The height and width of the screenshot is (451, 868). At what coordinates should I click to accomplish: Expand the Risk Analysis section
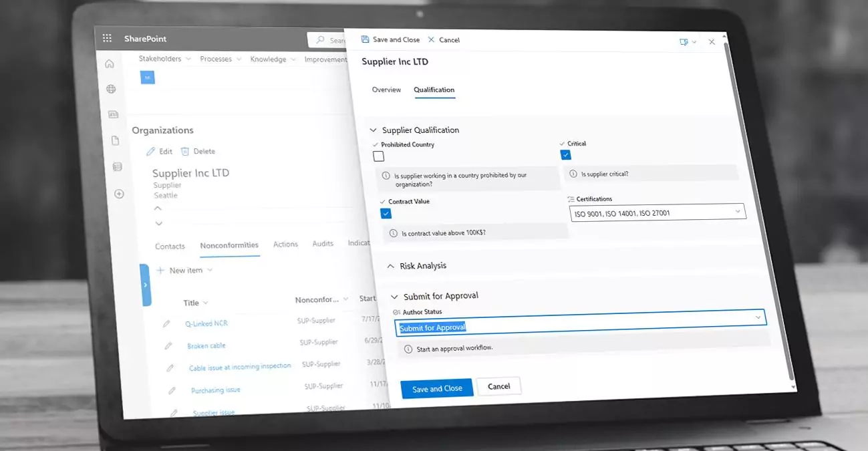coord(391,266)
